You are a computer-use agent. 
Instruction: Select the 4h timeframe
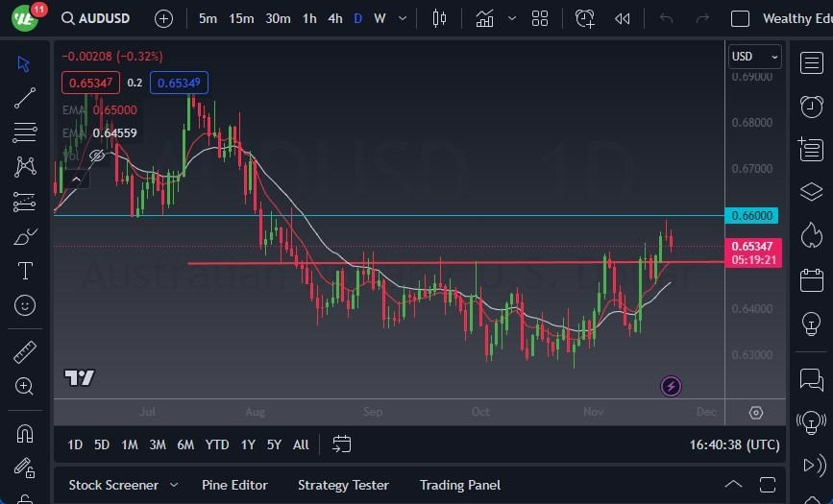pos(334,18)
